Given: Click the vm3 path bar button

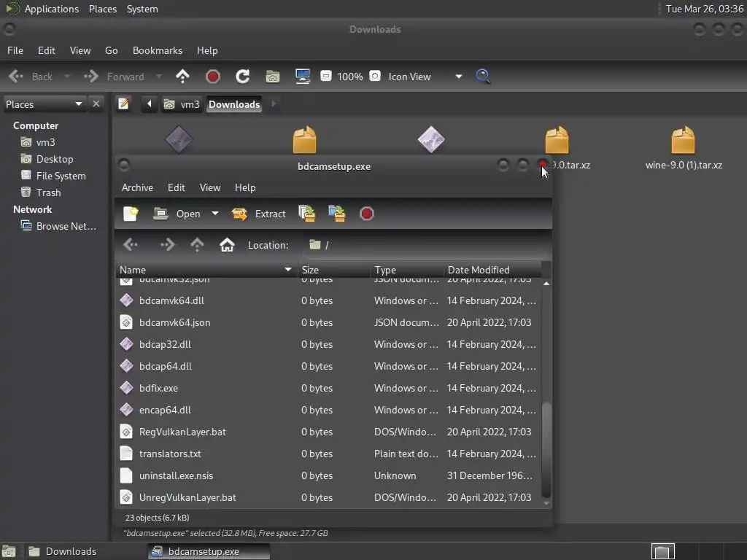Looking at the screenshot, I should 182,104.
